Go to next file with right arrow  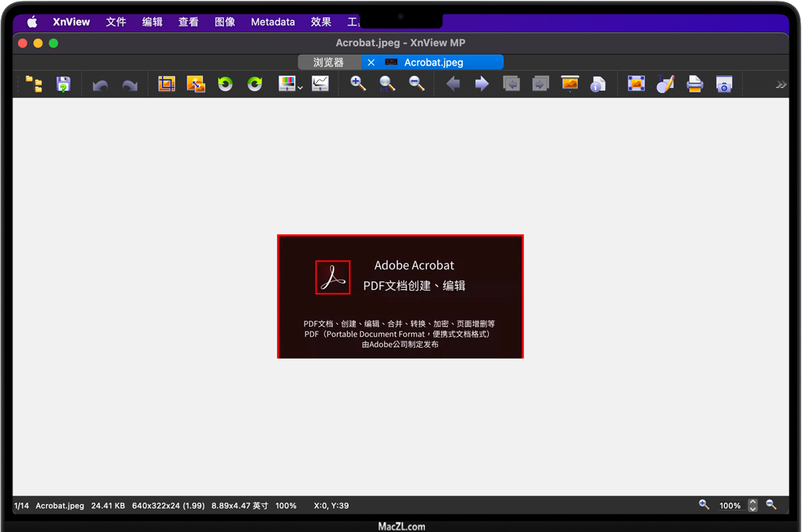482,84
